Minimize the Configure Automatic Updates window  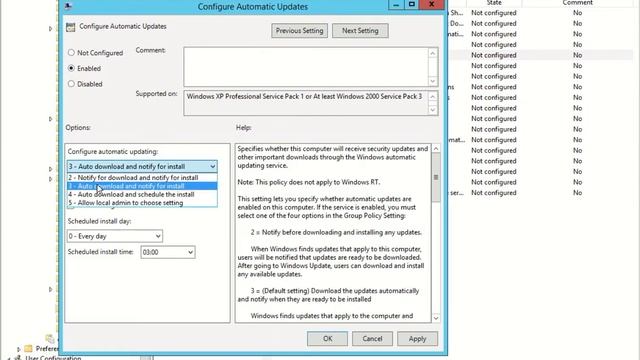pos(396,4)
